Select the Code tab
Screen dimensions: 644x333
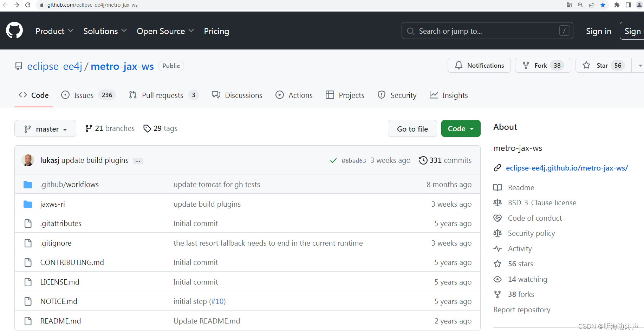[x=34, y=95]
